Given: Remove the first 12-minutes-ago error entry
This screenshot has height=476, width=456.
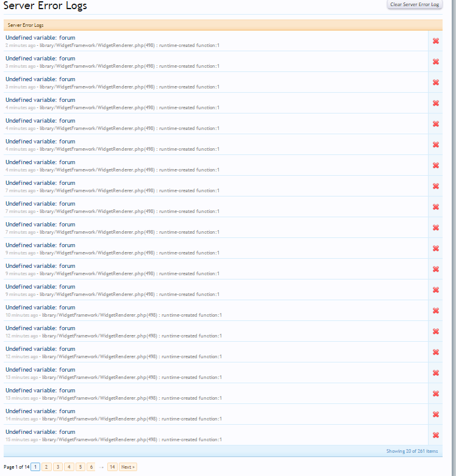Looking at the screenshot, I should (x=435, y=331).
